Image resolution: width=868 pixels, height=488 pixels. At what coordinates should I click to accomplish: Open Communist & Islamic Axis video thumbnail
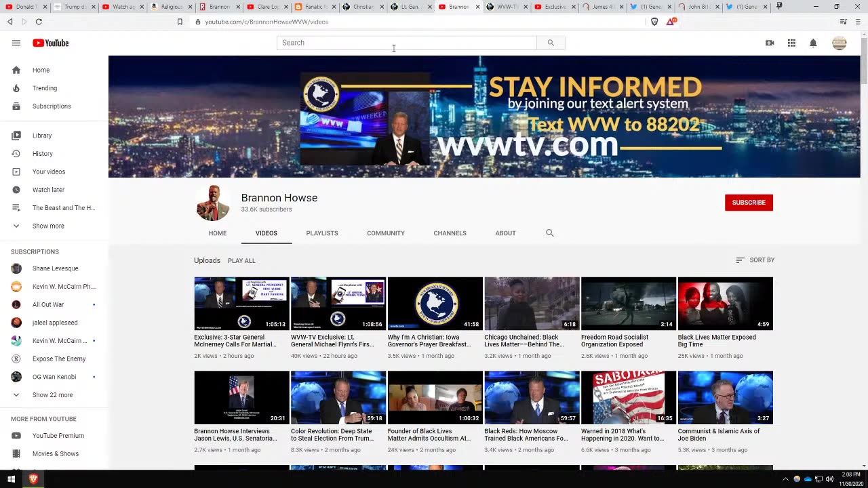(726, 398)
